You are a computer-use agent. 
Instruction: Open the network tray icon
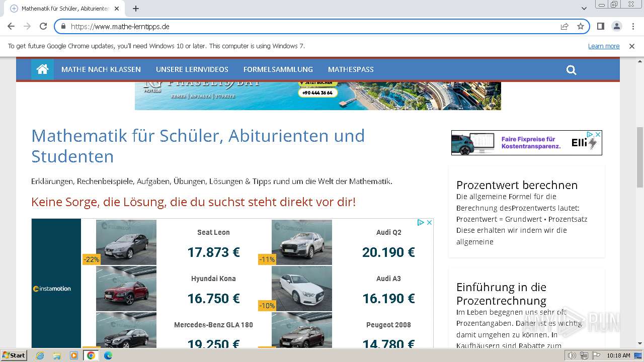tap(584, 355)
